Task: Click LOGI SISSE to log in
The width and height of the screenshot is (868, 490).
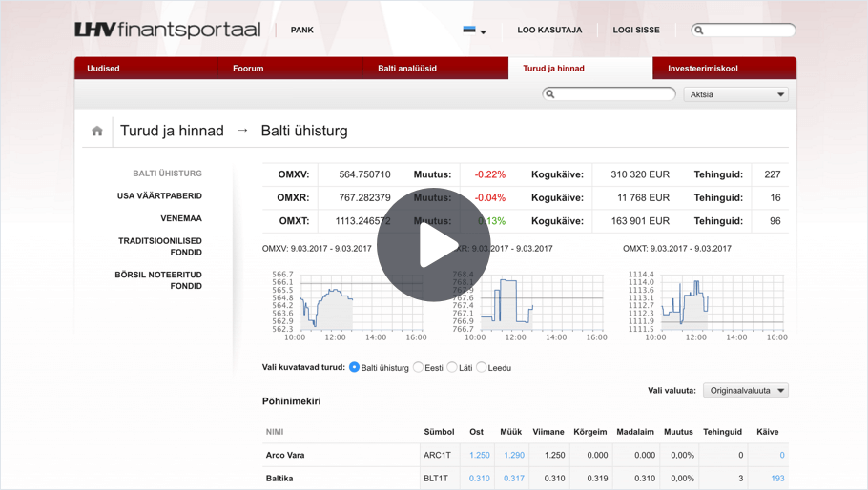Action: click(x=636, y=30)
